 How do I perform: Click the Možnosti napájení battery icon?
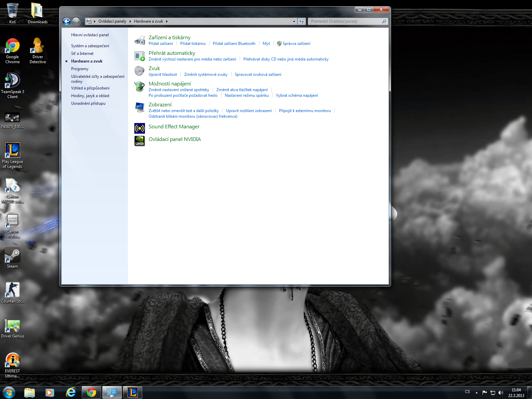pyautogui.click(x=139, y=86)
